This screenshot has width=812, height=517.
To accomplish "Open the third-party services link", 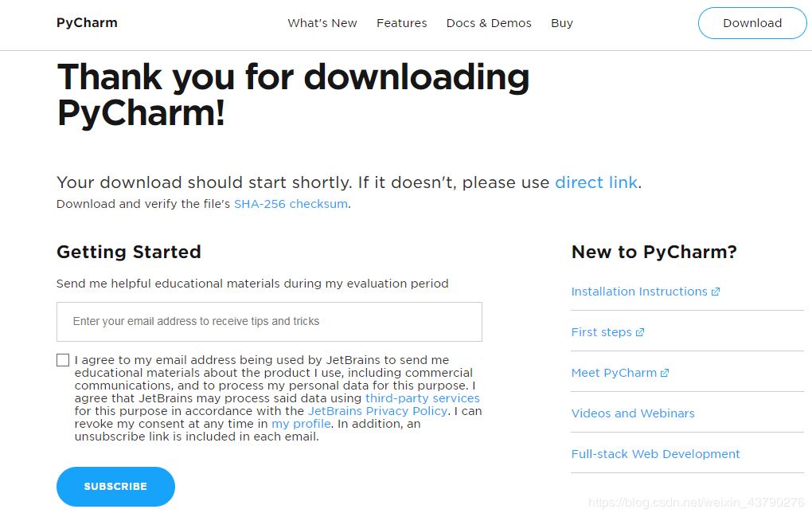I will click(x=423, y=398).
